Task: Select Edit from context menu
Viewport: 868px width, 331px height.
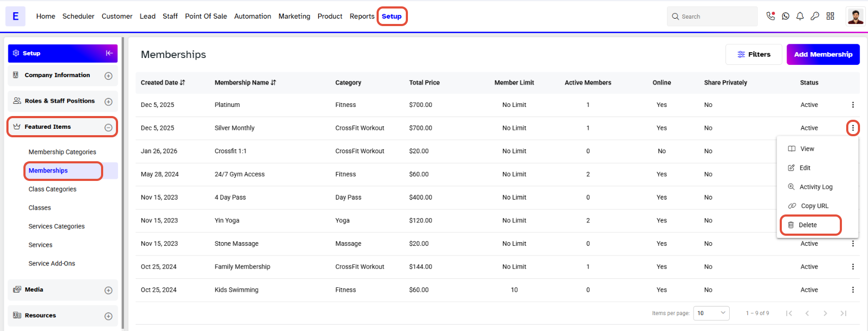Action: (817, 168)
